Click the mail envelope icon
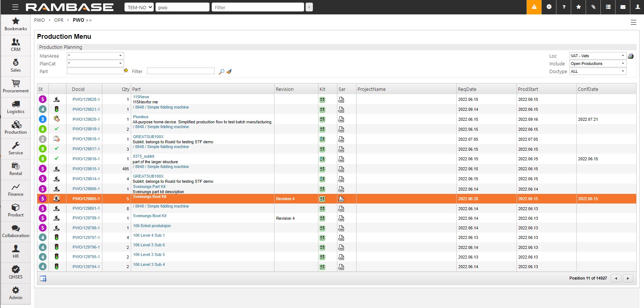The height and width of the screenshot is (308, 644). tap(623, 7)
